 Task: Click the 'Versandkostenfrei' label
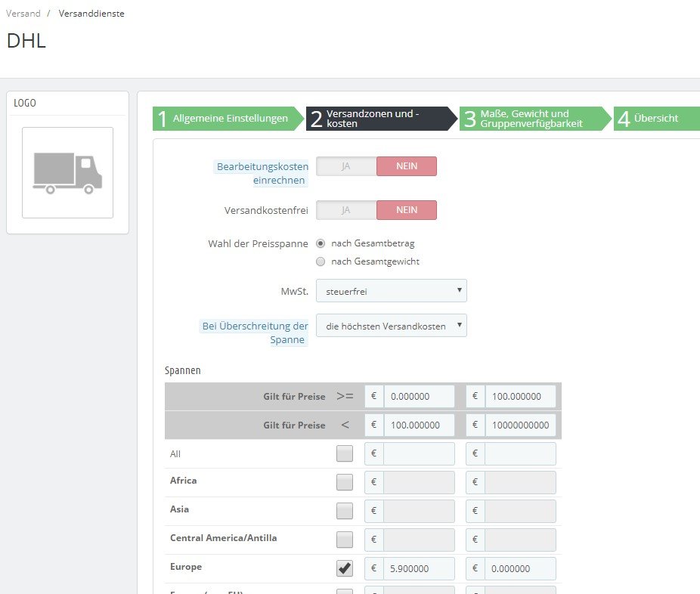point(266,210)
